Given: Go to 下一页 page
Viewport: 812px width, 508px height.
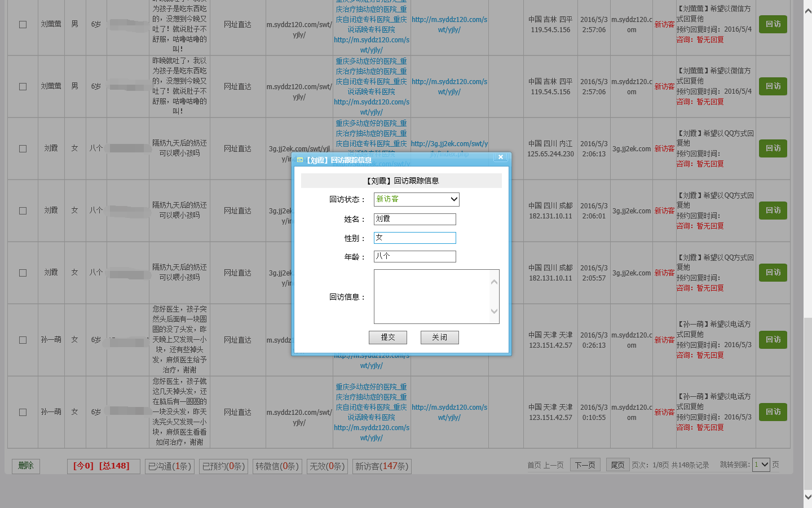Looking at the screenshot, I should coord(585,465).
